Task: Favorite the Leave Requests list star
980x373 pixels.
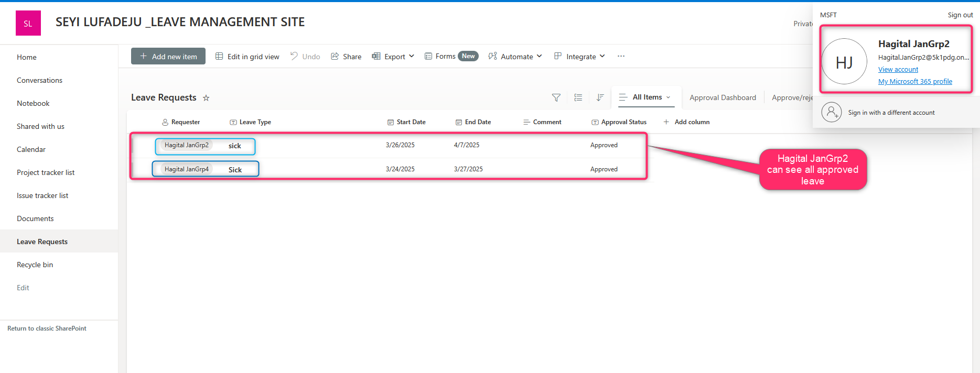Action: 206,98
